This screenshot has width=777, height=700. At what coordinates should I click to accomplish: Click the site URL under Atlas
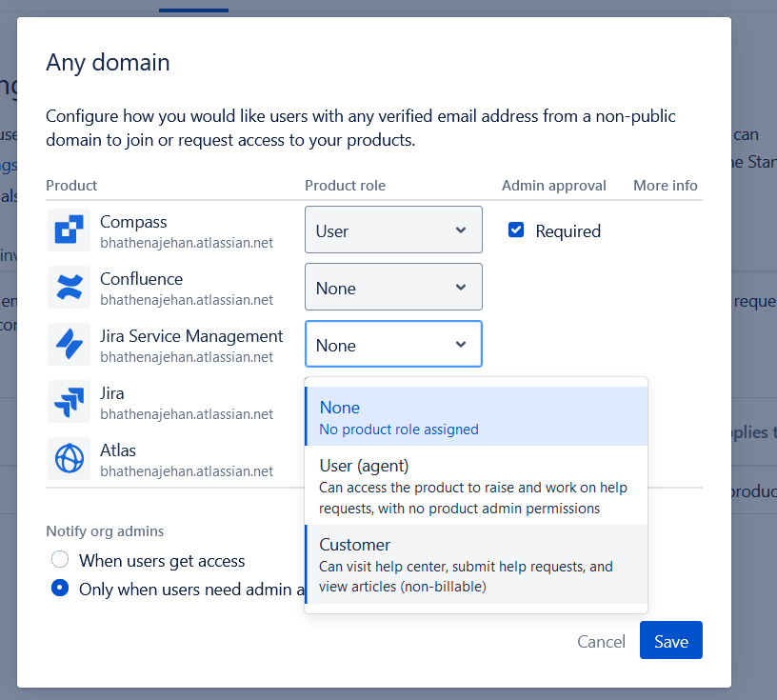pos(187,471)
